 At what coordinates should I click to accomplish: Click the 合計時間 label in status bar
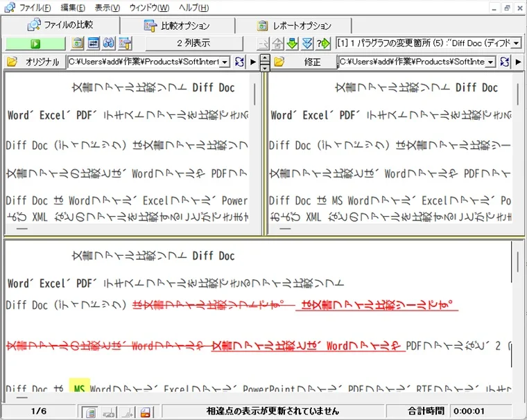pos(426,411)
